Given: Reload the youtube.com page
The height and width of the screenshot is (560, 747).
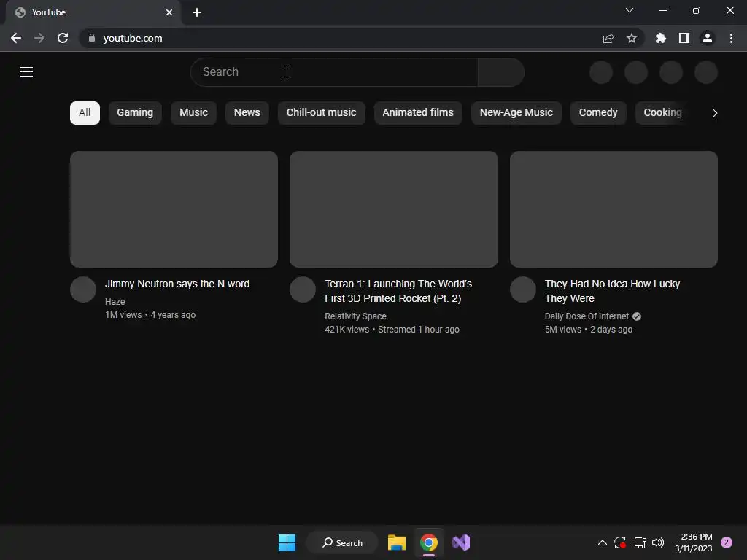Looking at the screenshot, I should pyautogui.click(x=63, y=38).
